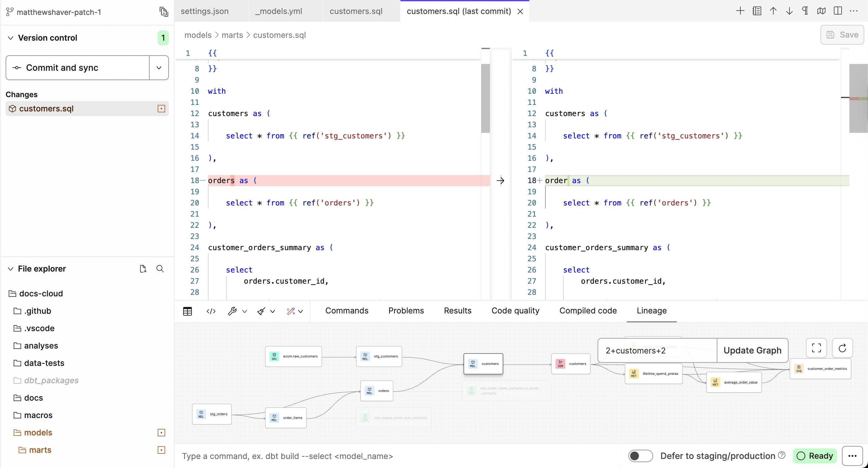Click the Ready status indicator
The width and height of the screenshot is (868, 468).
[815, 456]
